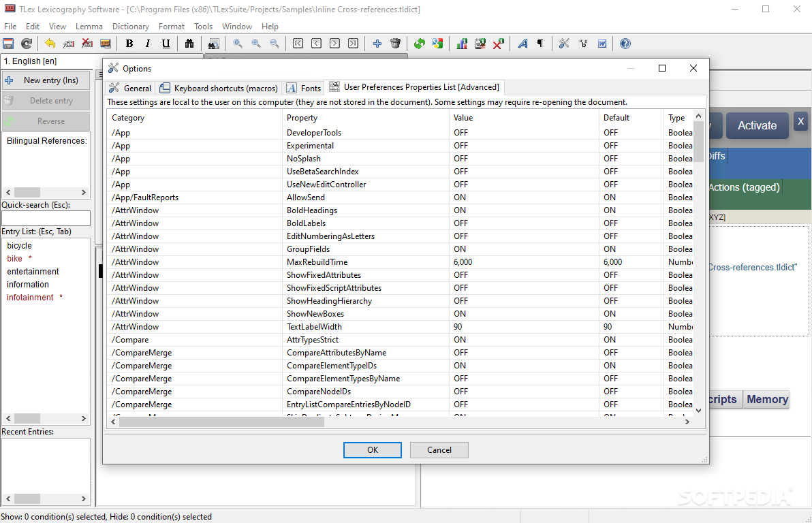Image resolution: width=812 pixels, height=523 pixels.
Task: Click the Save icon in main toolbar
Action: 8,44
